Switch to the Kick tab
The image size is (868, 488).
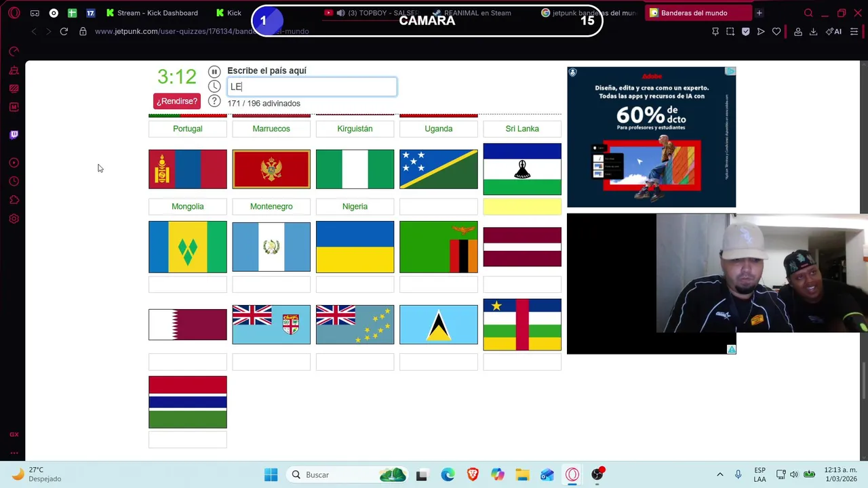point(229,13)
